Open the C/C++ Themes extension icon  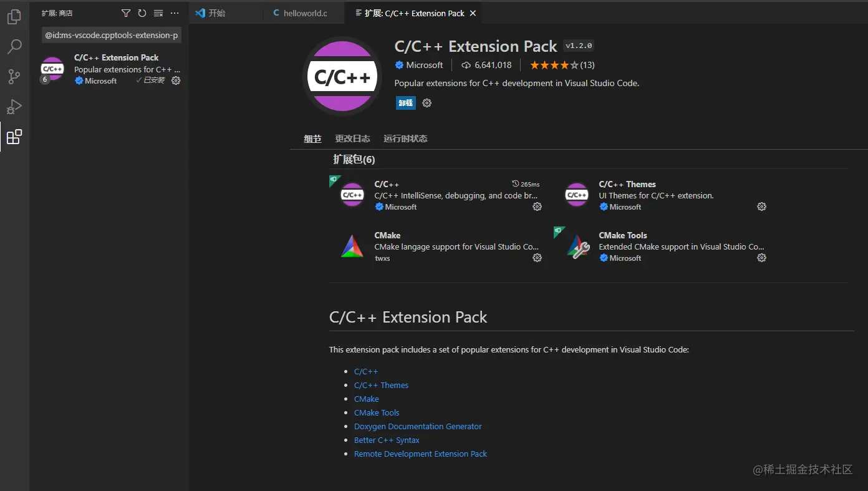(577, 195)
